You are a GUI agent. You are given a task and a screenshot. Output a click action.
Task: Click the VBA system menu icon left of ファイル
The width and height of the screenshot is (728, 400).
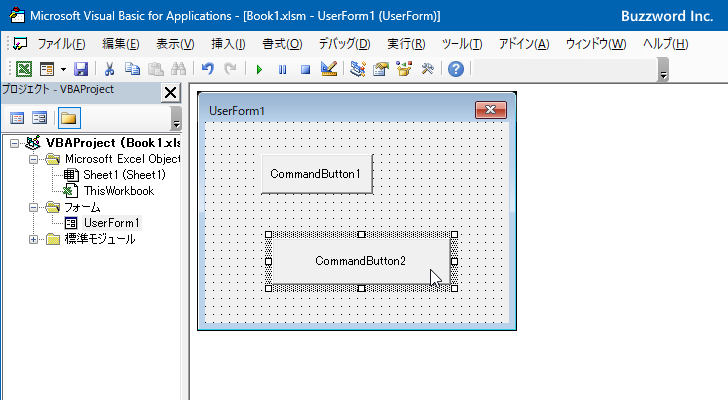(x=20, y=44)
